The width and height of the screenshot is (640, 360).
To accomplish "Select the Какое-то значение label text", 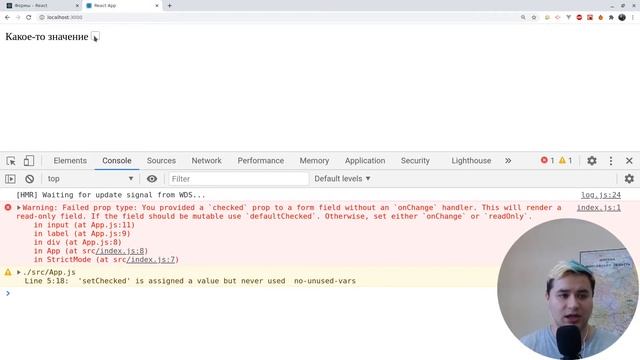I will pyautogui.click(x=47, y=37).
